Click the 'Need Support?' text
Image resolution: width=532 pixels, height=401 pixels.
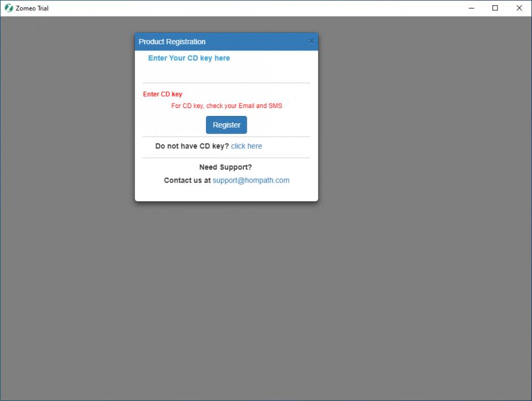pos(226,167)
